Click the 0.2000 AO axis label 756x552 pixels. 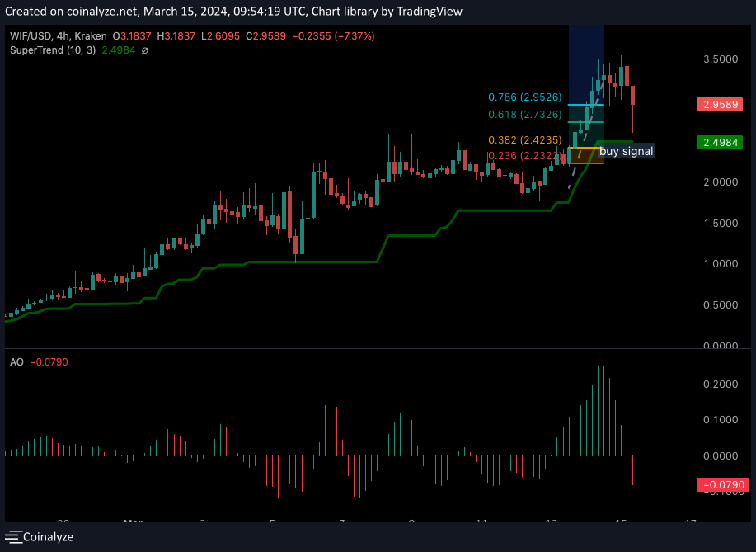(721, 384)
